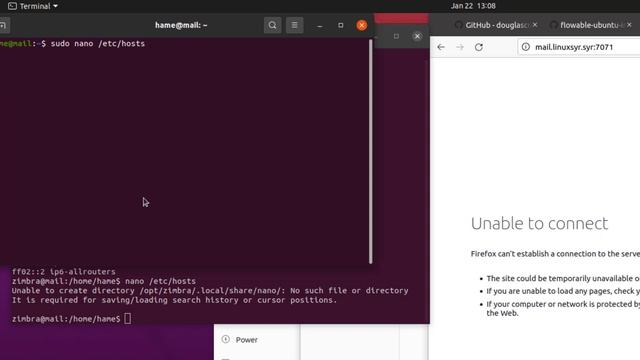Viewport: 640px width, 360px height.
Task: Click the sudo nano /etc/hosts command text
Action: (x=98, y=44)
